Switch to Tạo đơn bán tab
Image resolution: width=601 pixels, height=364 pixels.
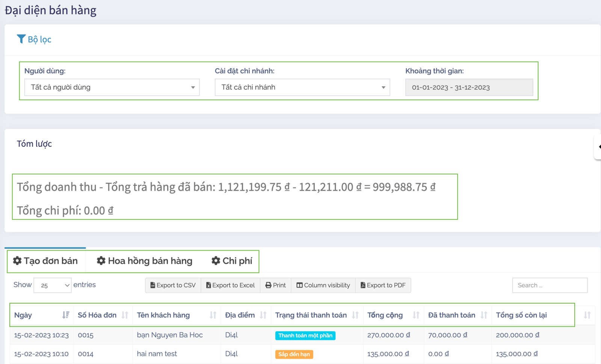(x=45, y=261)
